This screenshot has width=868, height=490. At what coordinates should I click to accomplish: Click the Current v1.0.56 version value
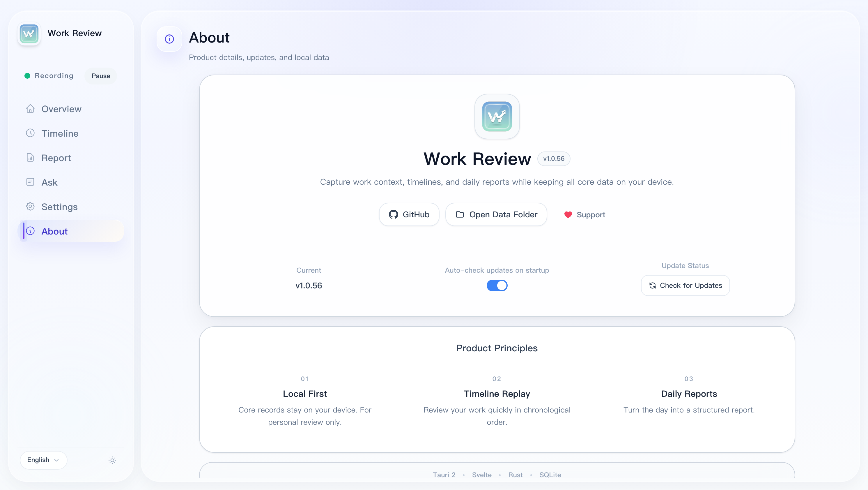(309, 285)
